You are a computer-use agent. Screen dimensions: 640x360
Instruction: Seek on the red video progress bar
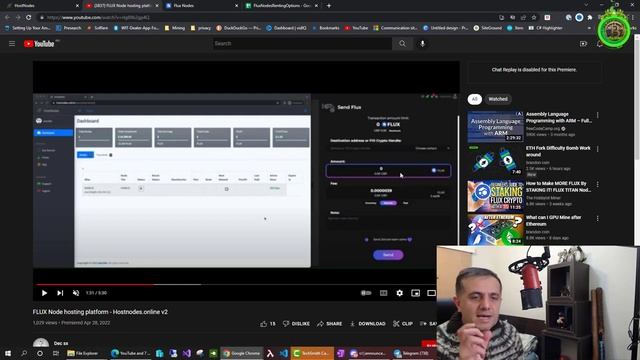tap(96, 284)
